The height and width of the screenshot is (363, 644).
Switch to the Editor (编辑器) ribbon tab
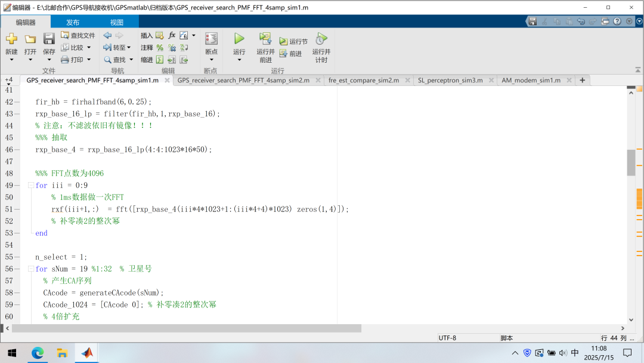click(x=26, y=22)
